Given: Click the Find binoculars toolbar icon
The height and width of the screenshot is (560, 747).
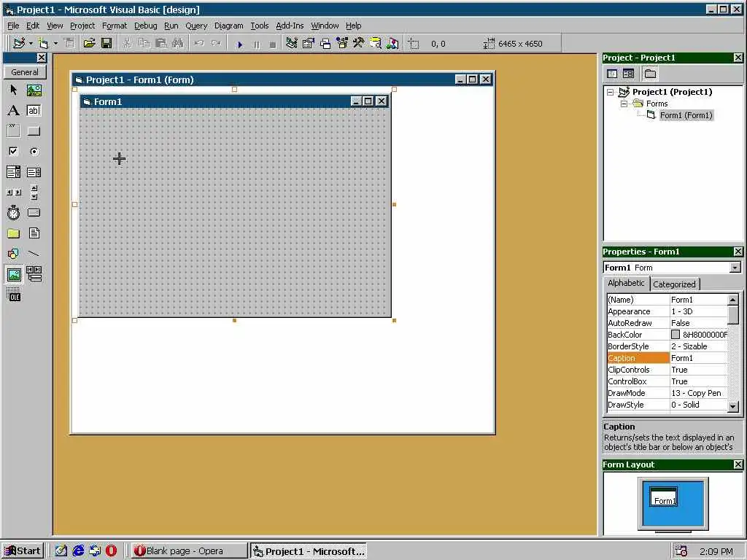Looking at the screenshot, I should (x=177, y=43).
